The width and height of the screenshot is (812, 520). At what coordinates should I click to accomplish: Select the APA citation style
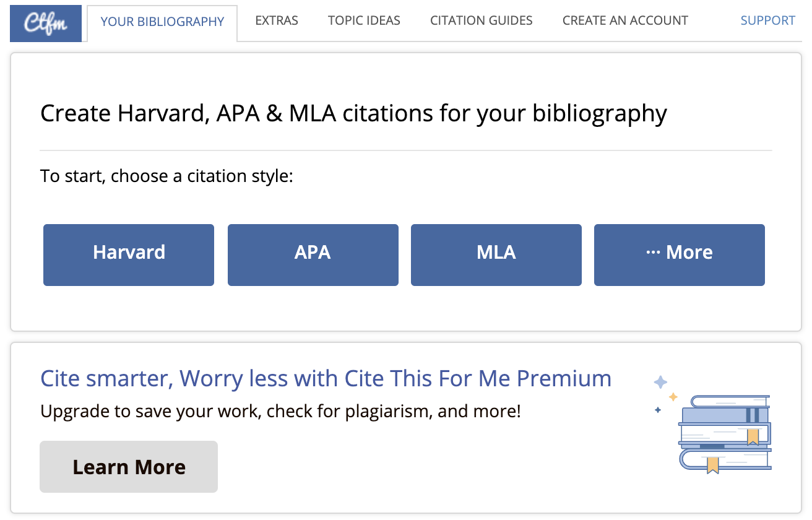(313, 254)
